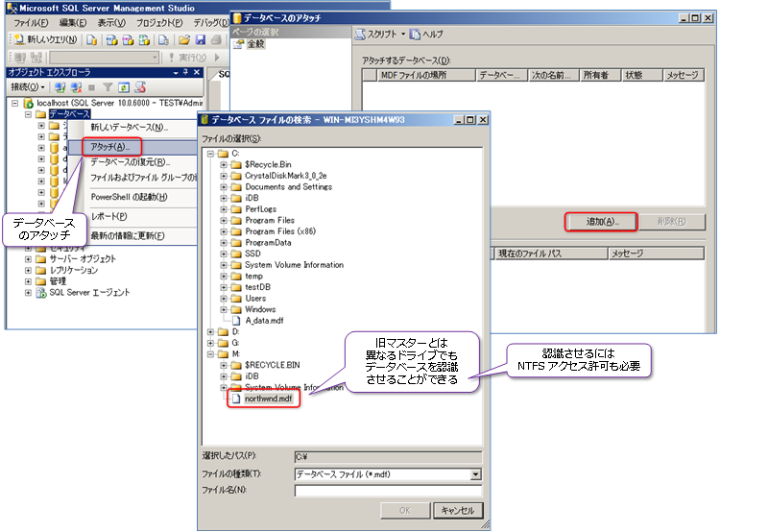Select the northwnd.mdf file
This screenshot has height=532, width=768.
(269, 399)
